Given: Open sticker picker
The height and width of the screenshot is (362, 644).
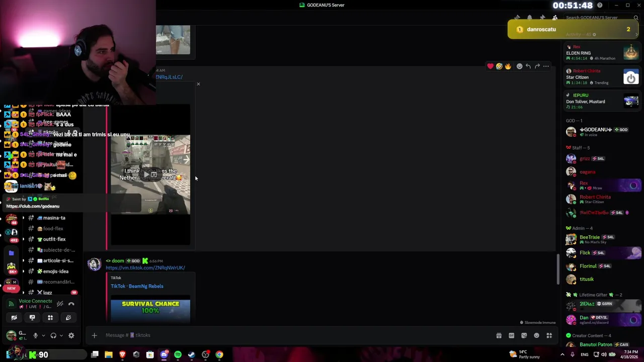Looking at the screenshot, I should click(524, 335).
